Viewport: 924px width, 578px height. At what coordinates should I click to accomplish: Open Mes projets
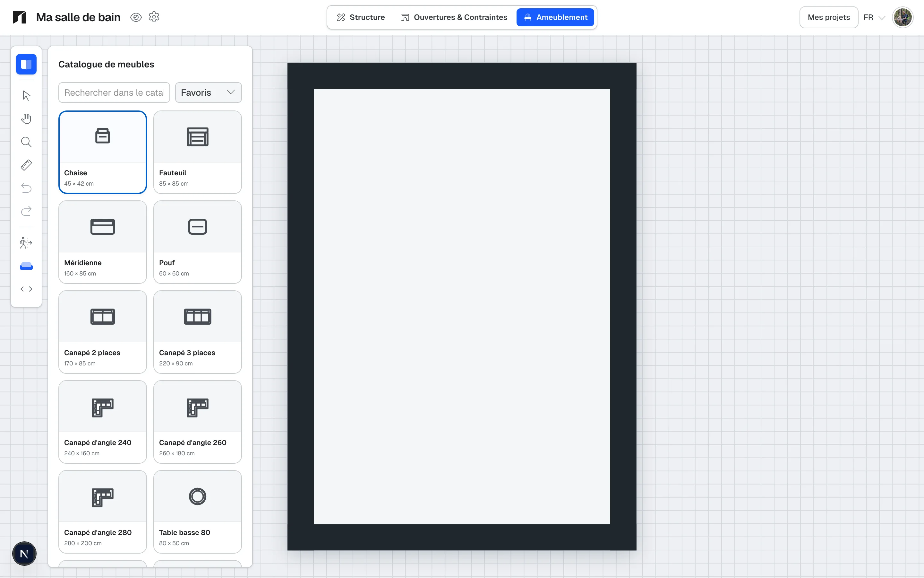(x=828, y=17)
